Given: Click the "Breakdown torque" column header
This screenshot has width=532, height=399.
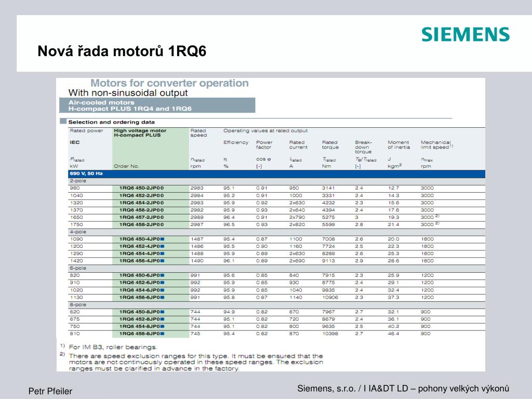Looking at the screenshot, I should coord(363,147).
